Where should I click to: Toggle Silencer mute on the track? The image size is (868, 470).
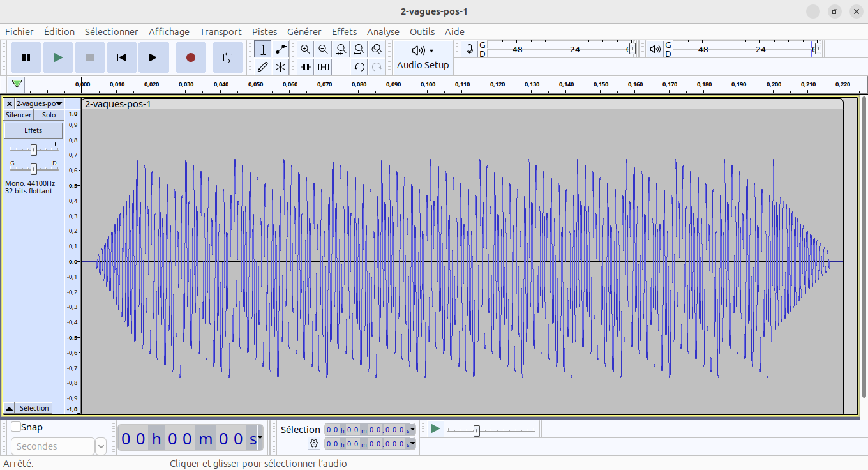[19, 115]
